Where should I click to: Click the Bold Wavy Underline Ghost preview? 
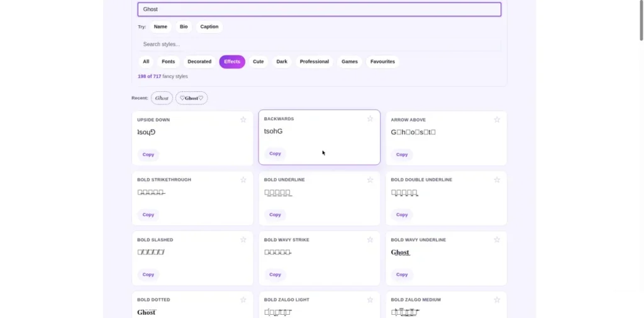point(401,253)
